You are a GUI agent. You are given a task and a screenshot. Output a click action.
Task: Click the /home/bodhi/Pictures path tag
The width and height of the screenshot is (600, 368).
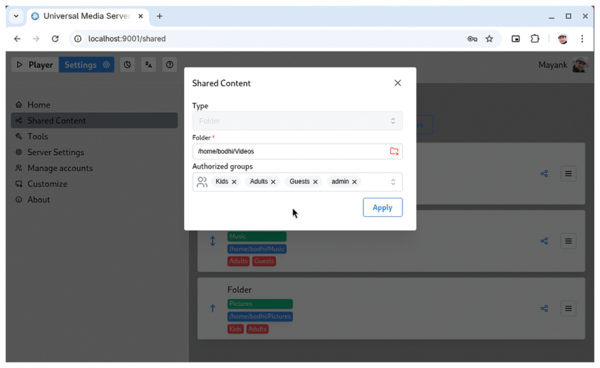click(260, 316)
